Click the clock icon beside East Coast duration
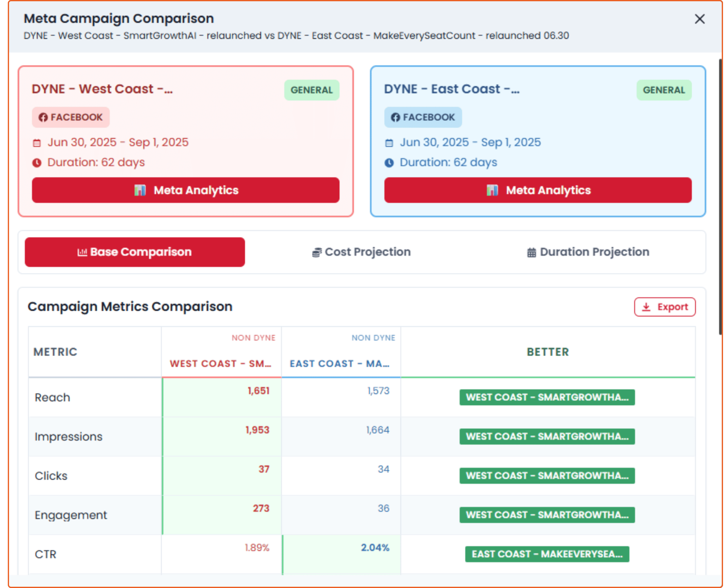Viewport: 728px width, 588px height. [x=389, y=163]
